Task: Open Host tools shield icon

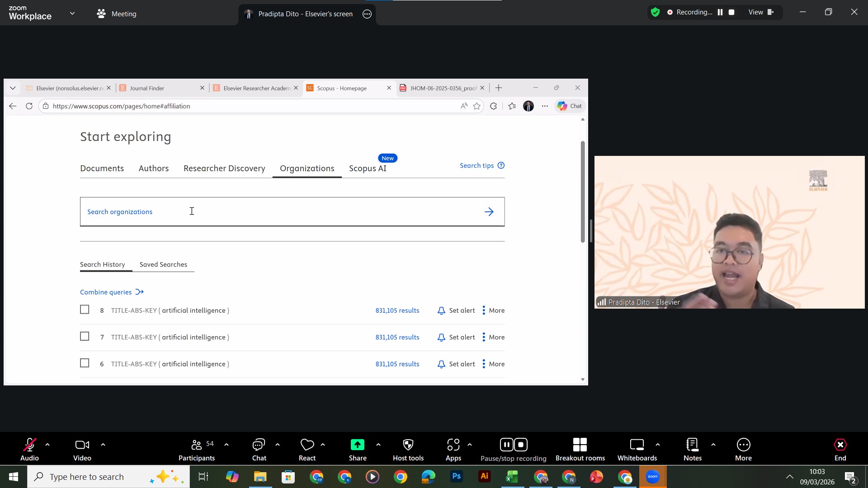Action: coord(408,445)
